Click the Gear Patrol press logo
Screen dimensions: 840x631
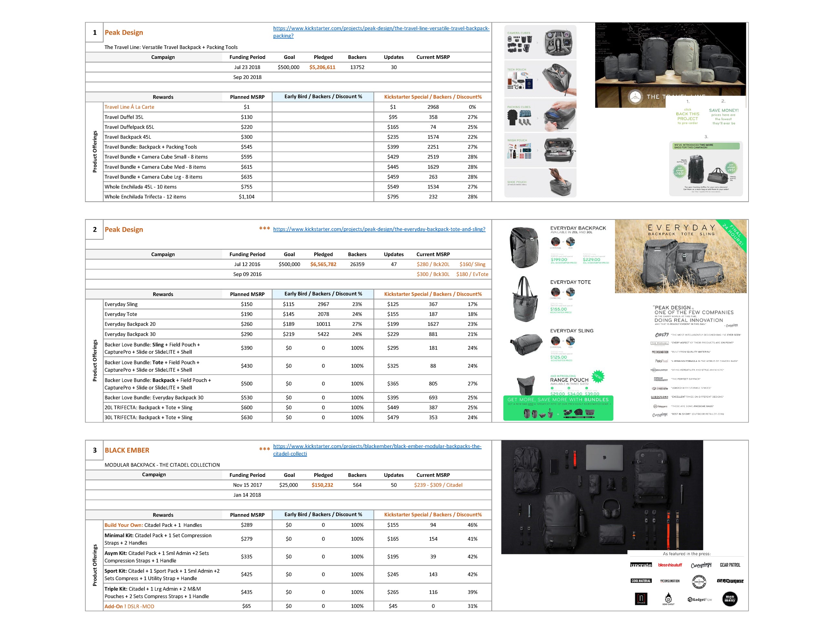(x=730, y=565)
